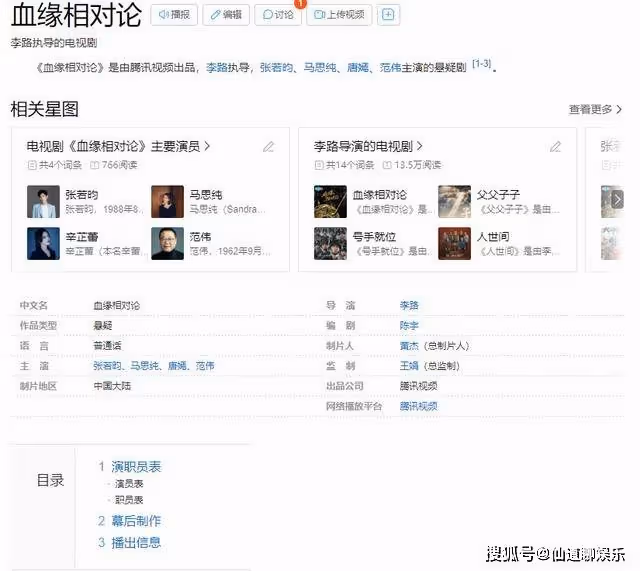The width and height of the screenshot is (640, 571).
Task: Click the 共4个词条 entry count in actors card
Action: pyautogui.click(x=55, y=165)
